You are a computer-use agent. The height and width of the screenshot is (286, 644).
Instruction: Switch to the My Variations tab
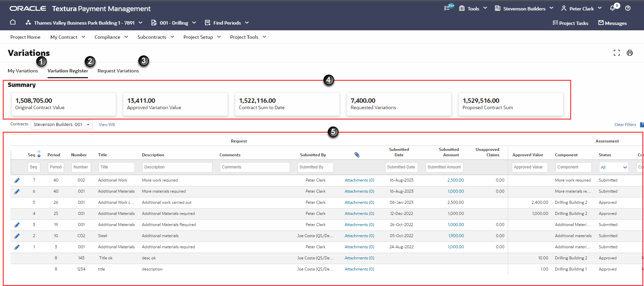pyautogui.click(x=23, y=71)
